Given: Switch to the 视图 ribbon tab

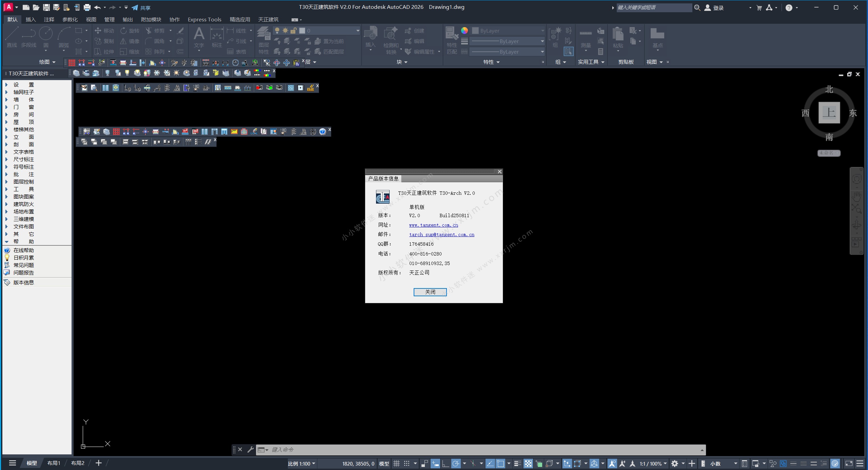Looking at the screenshot, I should point(91,19).
